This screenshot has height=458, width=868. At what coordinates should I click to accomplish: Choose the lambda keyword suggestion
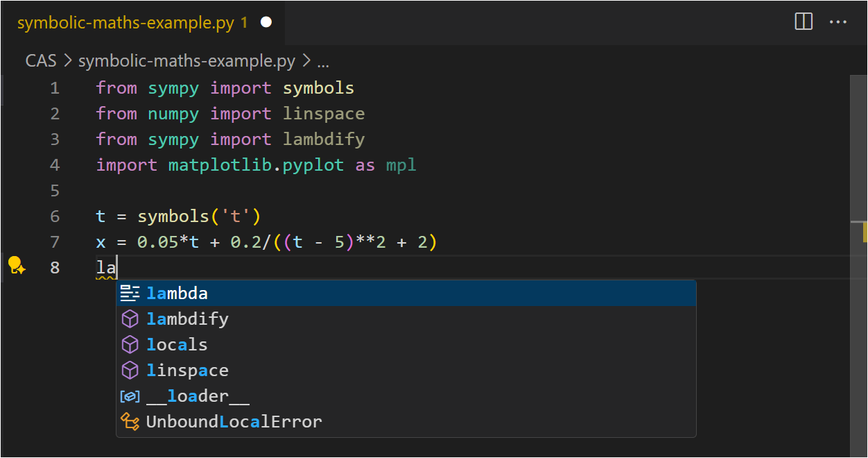click(x=406, y=294)
